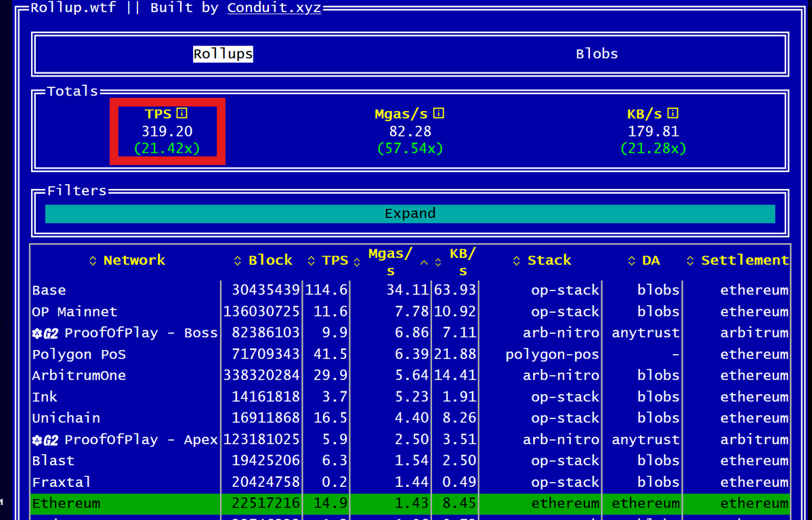
Task: Click arbitrum settlement in ProofOfPlay Apex row
Action: (754, 439)
